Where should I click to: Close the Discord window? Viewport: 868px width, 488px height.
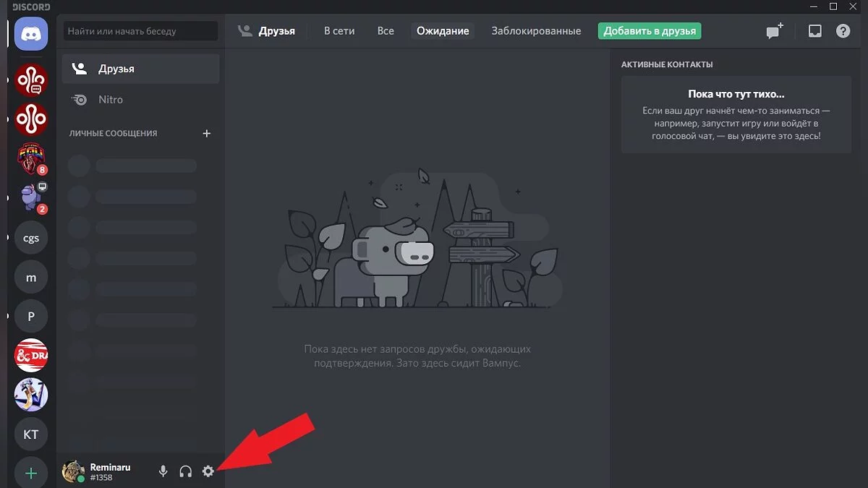(x=854, y=7)
